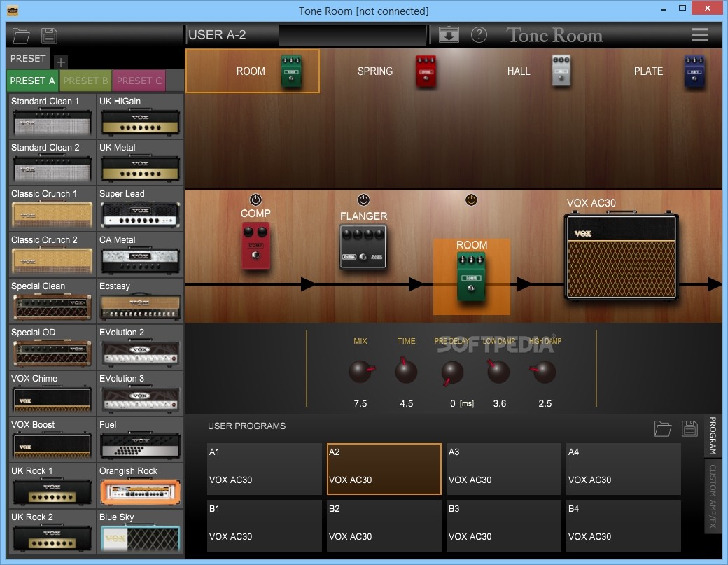Image resolution: width=728 pixels, height=565 pixels.
Task: Choose EVolution 3 amp preset
Action: pos(140,393)
